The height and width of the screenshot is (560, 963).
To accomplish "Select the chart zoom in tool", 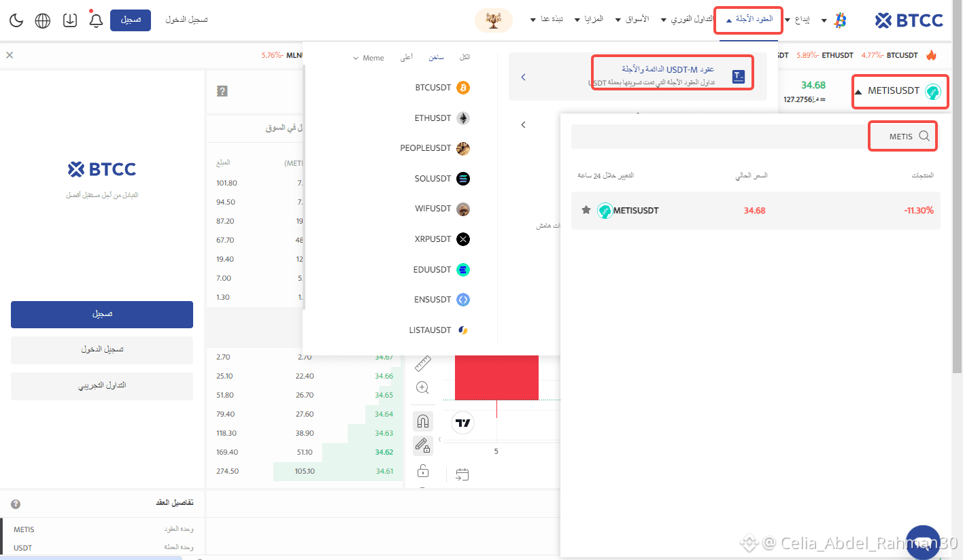I will tap(422, 388).
